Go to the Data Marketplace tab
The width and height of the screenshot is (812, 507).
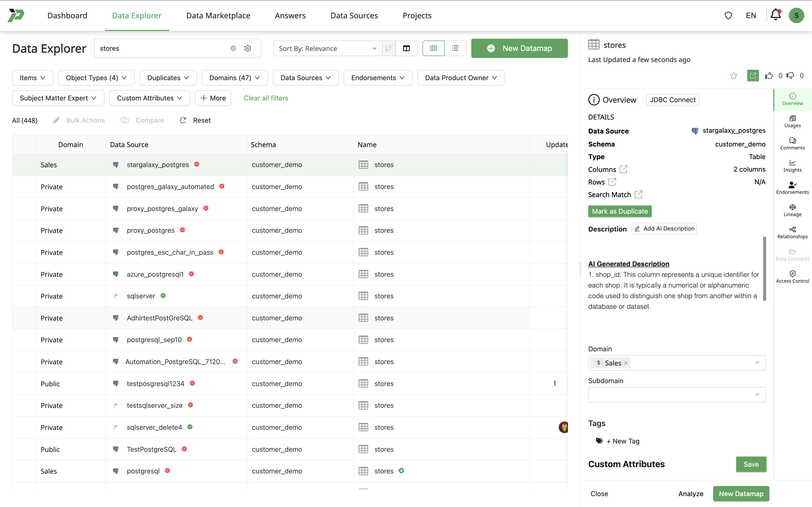coord(218,15)
